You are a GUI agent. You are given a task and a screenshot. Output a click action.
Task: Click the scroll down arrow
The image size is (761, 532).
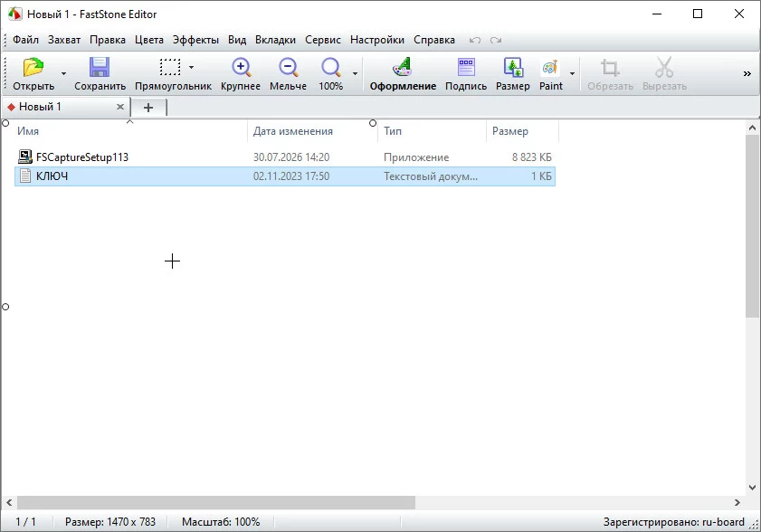[752, 488]
